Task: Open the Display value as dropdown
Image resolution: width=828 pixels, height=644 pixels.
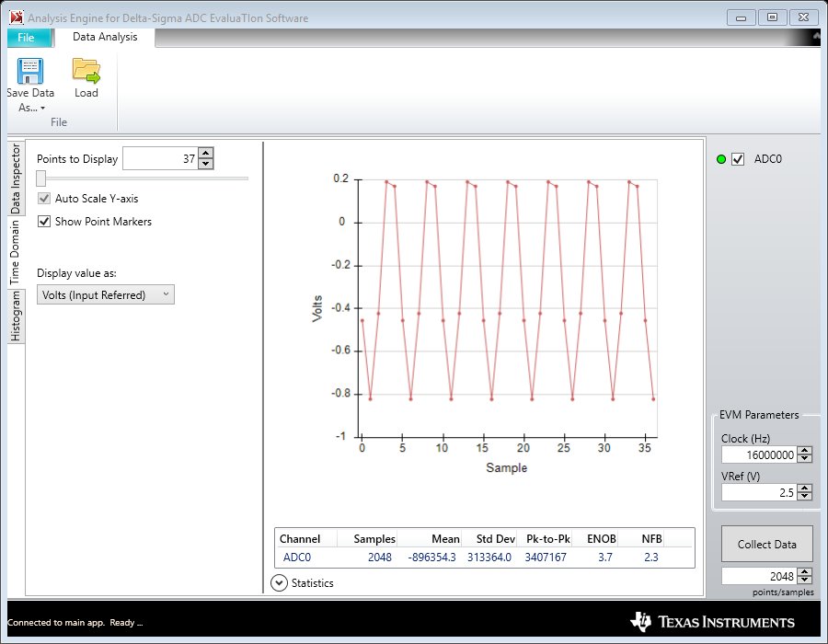Action: [x=106, y=294]
